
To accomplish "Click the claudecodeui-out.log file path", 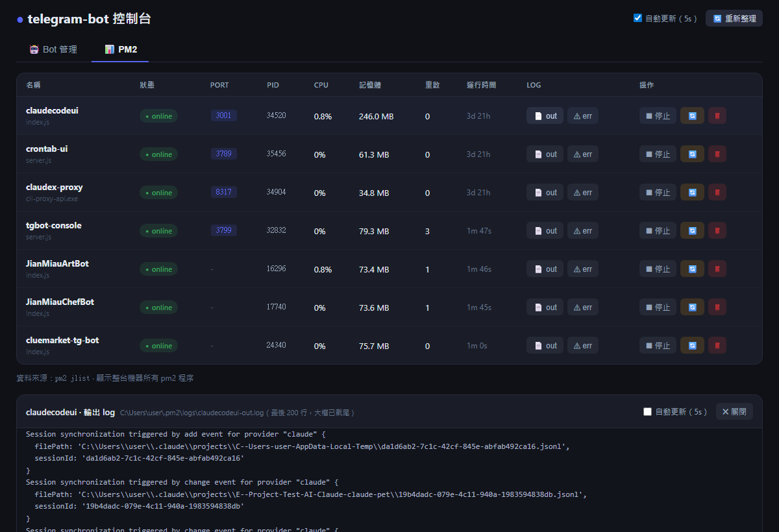I will [x=191, y=413].
